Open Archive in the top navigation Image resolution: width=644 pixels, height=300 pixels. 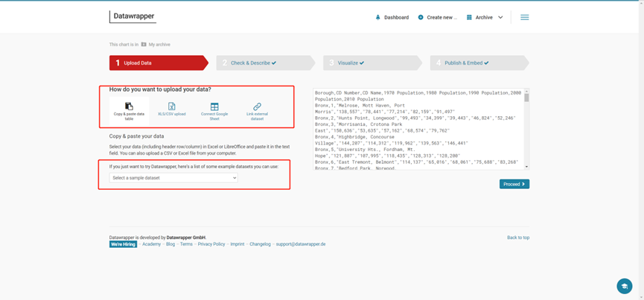pos(484,18)
